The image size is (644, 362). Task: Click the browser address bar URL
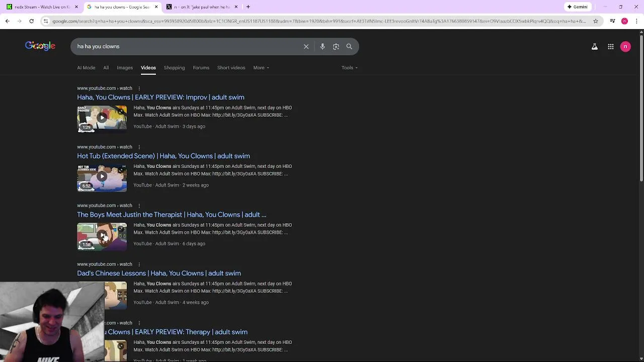click(319, 21)
